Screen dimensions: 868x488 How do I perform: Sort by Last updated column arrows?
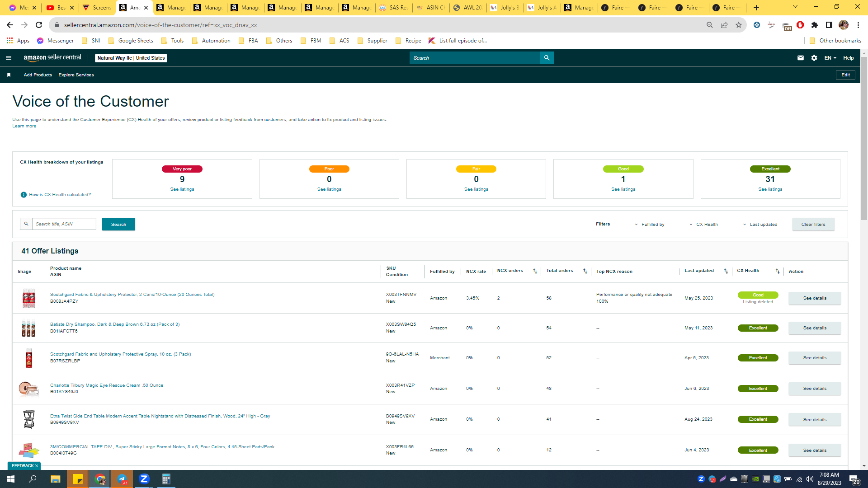[726, 271]
